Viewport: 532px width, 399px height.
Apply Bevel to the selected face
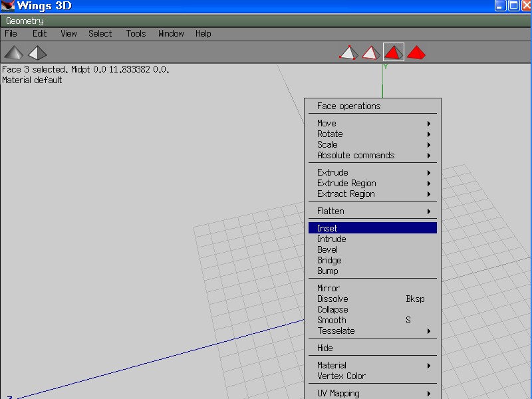[372, 250]
